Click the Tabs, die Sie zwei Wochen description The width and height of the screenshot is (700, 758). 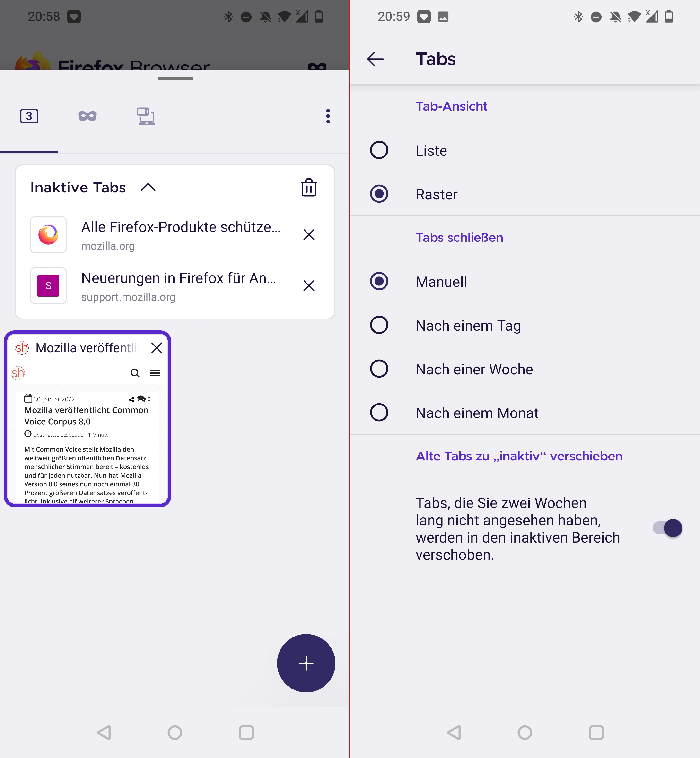518,529
